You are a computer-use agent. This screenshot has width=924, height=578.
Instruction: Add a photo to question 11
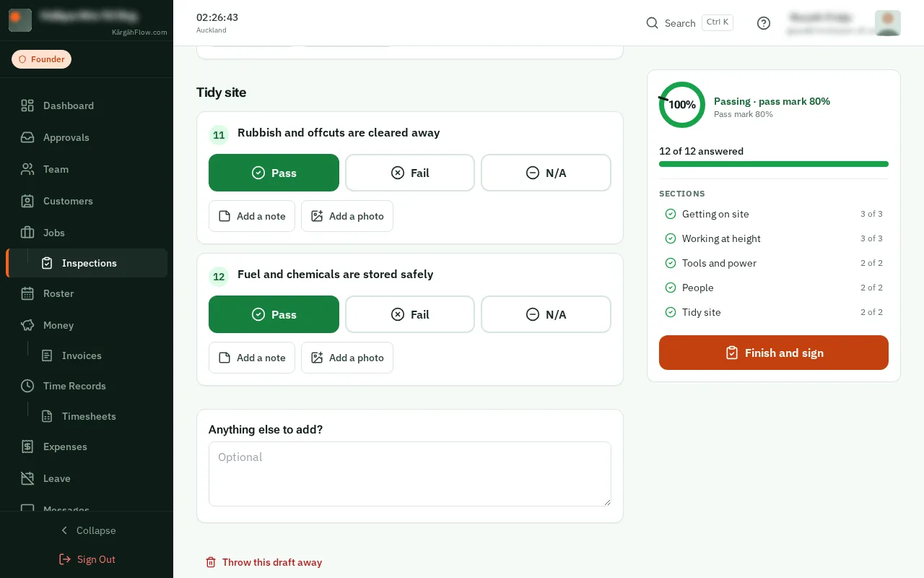(347, 216)
